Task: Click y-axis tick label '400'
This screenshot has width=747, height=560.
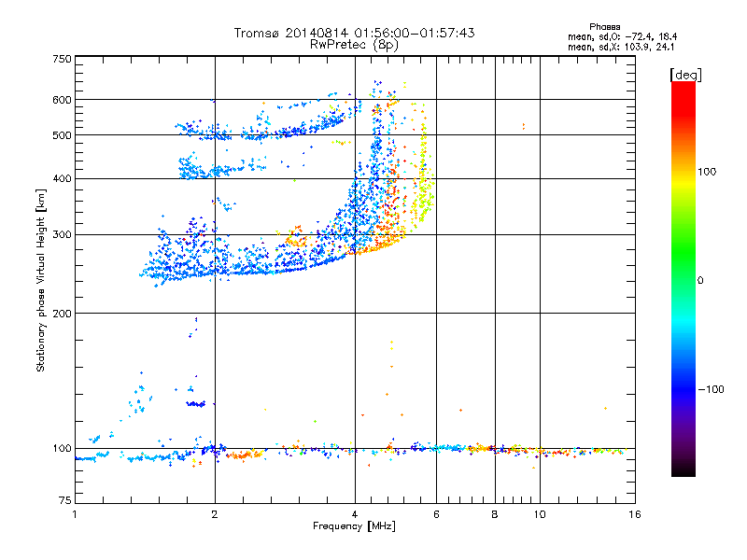Action: (x=62, y=178)
